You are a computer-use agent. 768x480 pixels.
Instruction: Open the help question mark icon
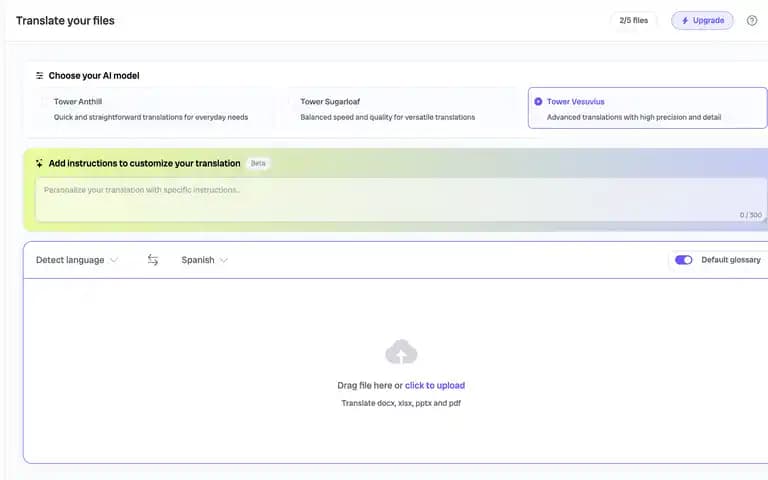coord(751,21)
